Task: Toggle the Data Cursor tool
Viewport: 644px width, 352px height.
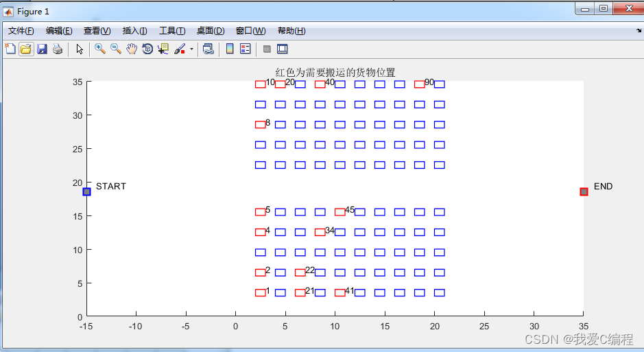Action: 163,49
